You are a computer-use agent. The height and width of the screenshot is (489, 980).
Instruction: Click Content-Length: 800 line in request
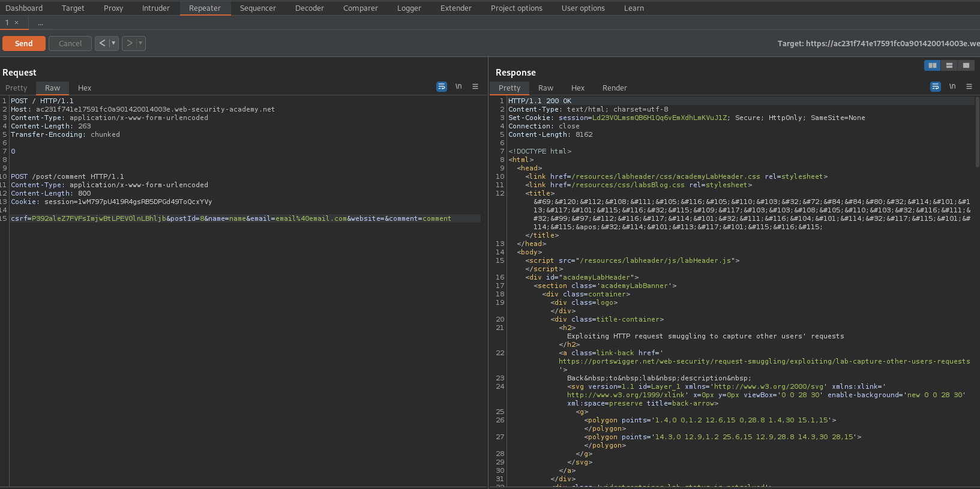pos(51,193)
